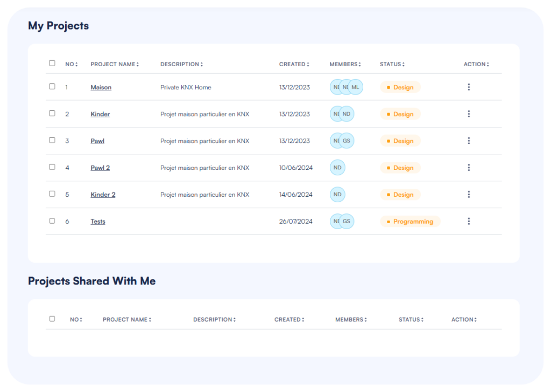Screen dimensions: 551x392
Task: Click the GS member avatar in Tests row
Action: pos(347,222)
